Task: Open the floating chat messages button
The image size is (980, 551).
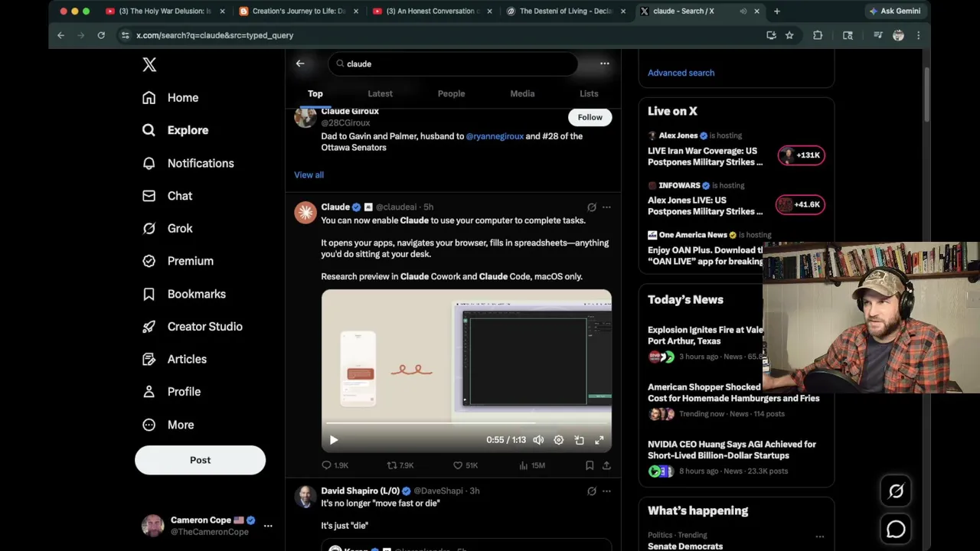Action: [x=896, y=530]
